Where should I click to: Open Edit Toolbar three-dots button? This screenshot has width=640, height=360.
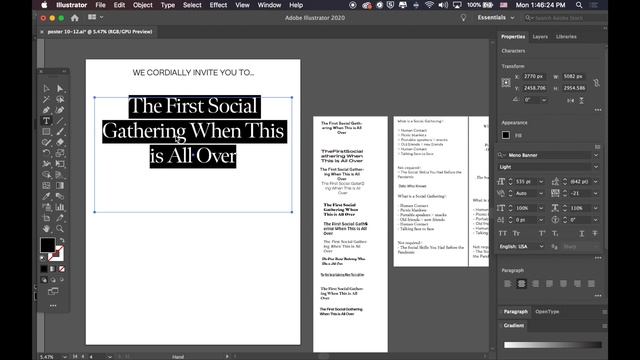pos(53,306)
